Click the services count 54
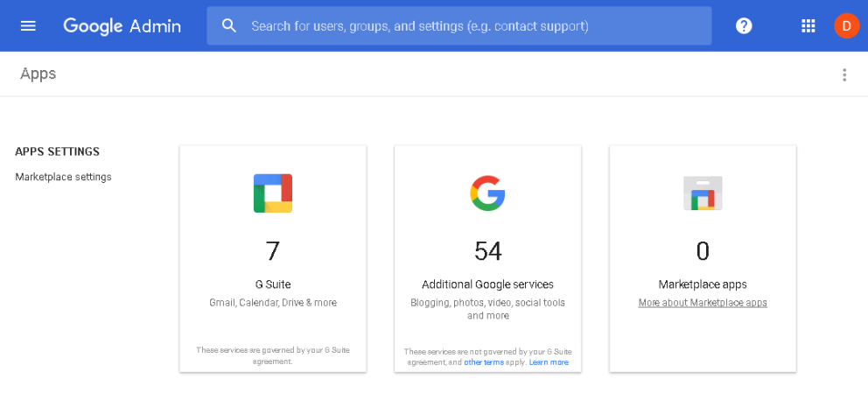 (487, 250)
